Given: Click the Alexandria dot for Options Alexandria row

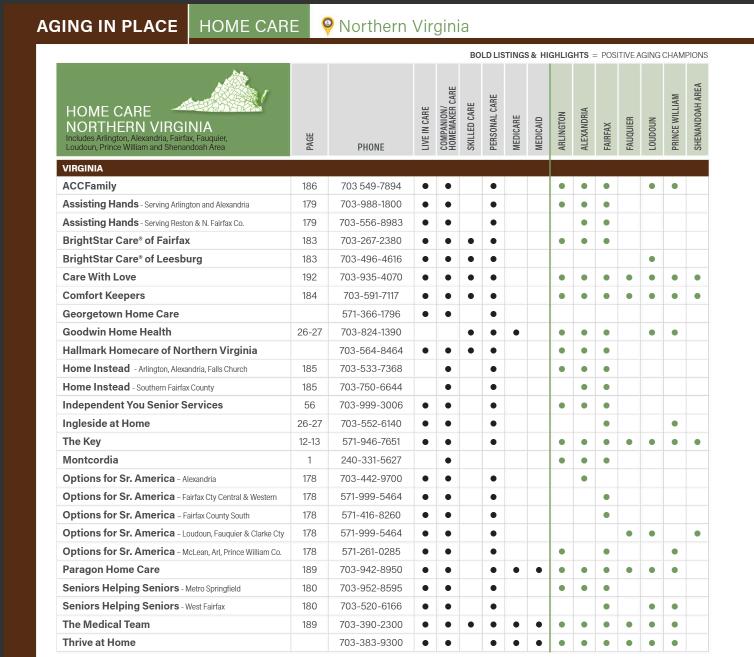Looking at the screenshot, I should tap(584, 479).
